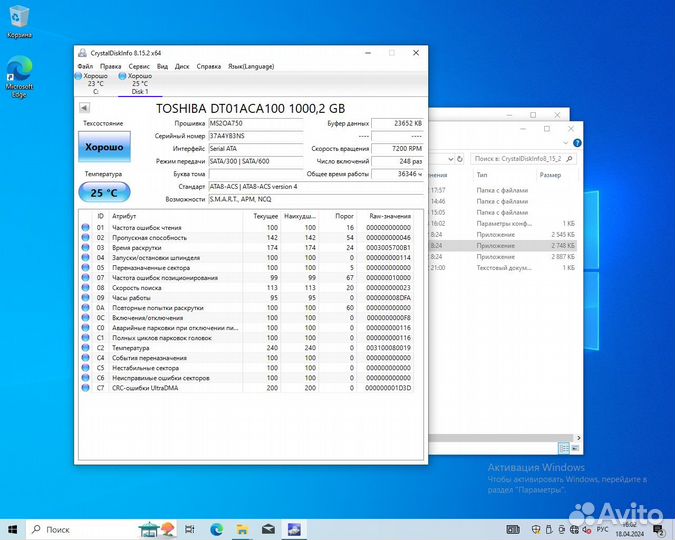Screen dimensions: 675x540
Task: Select the Неисправимые ошибки секторов row
Action: click(x=246, y=378)
